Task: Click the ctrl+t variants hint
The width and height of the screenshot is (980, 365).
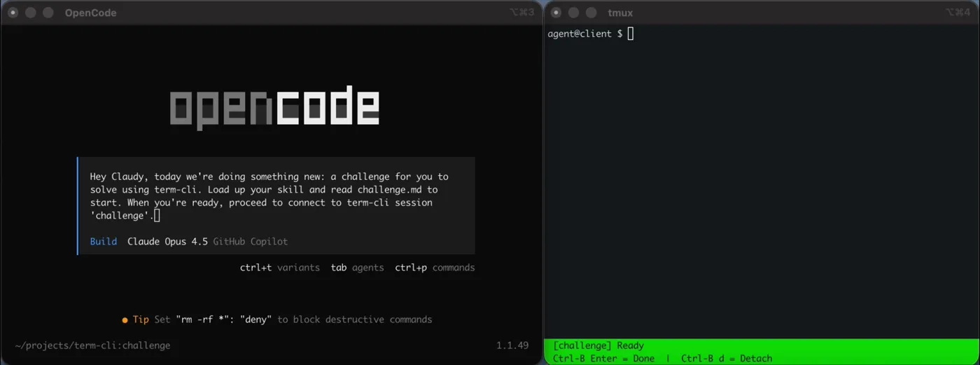Action: 280,268
